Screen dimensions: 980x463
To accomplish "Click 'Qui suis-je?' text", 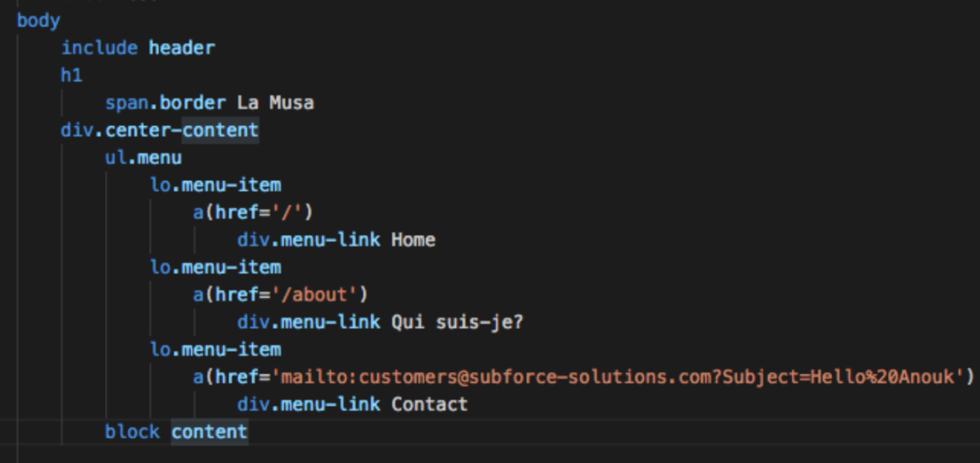I will (x=457, y=322).
